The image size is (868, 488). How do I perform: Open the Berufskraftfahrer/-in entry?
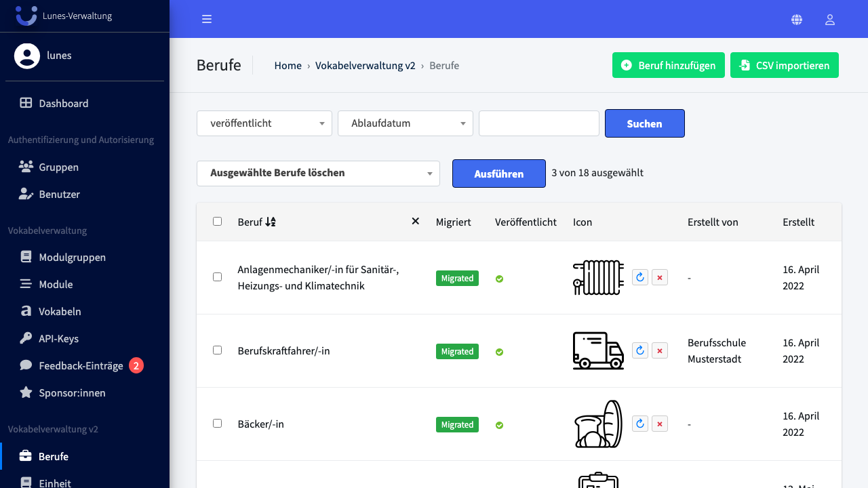click(x=284, y=351)
